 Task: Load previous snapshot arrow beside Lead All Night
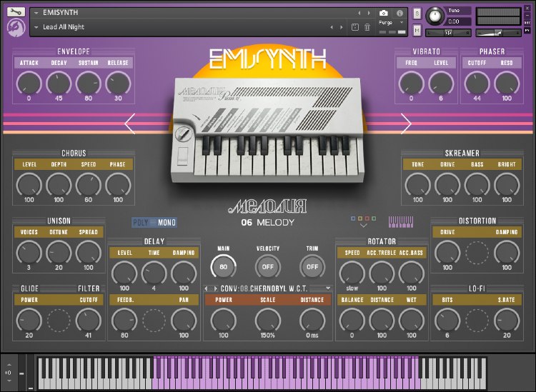(x=332, y=27)
